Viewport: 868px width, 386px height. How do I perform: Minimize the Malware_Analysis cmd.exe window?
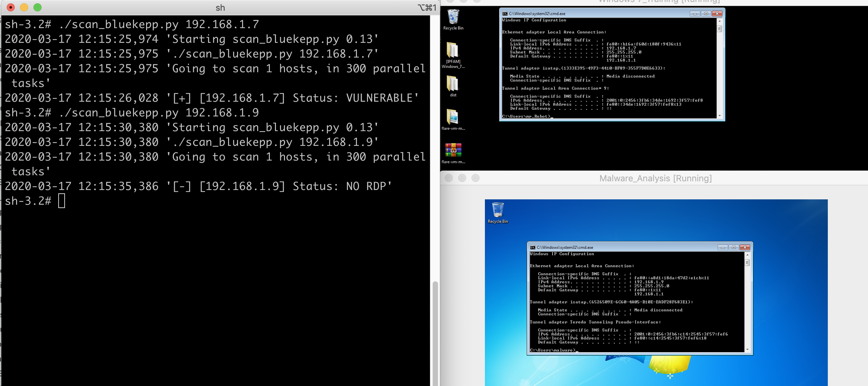(722, 247)
